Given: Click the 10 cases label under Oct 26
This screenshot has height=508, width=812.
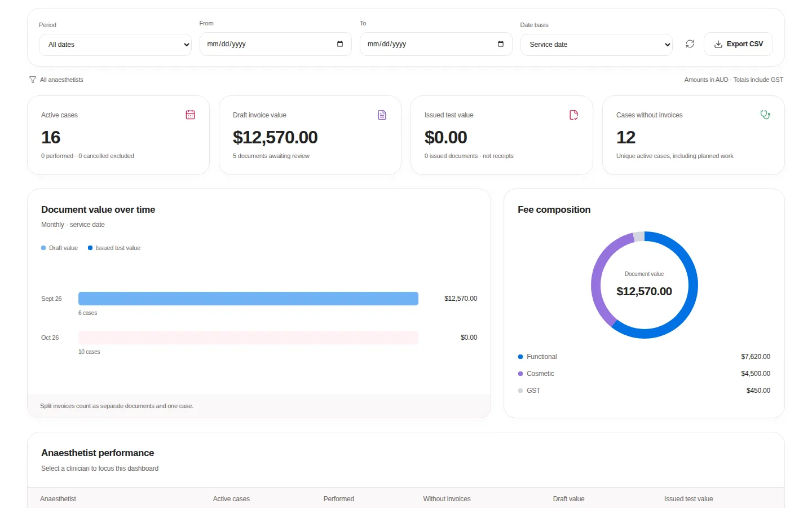Looking at the screenshot, I should 89,352.
